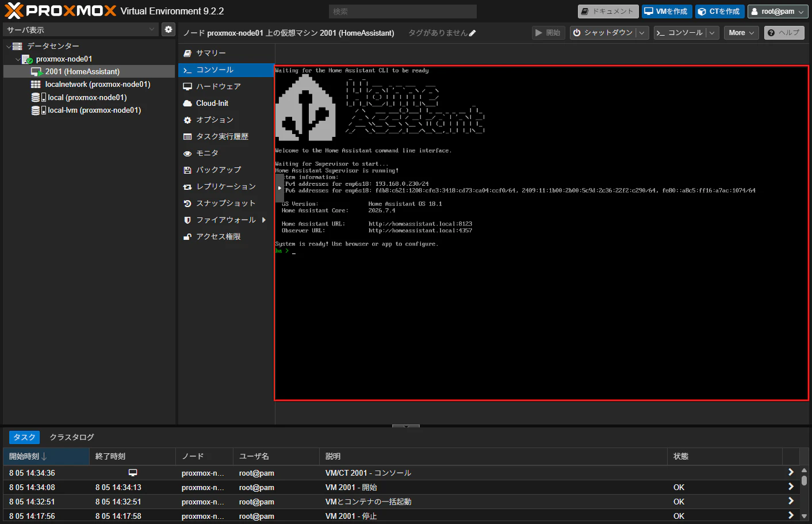The image size is (812, 524).
Task: Click task log scrollbar up arrow
Action: [x=804, y=470]
